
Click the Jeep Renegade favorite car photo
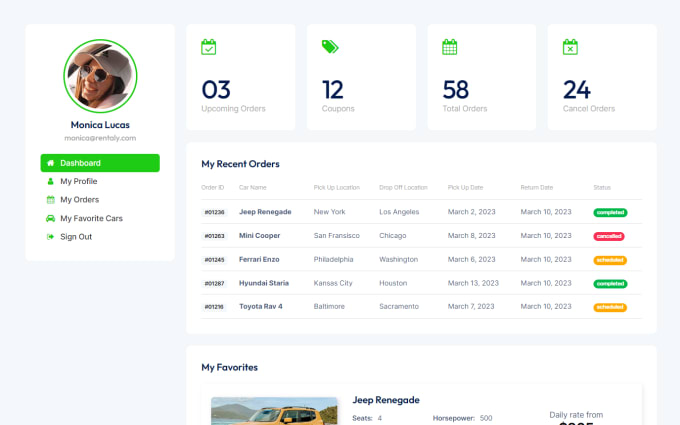click(274, 411)
